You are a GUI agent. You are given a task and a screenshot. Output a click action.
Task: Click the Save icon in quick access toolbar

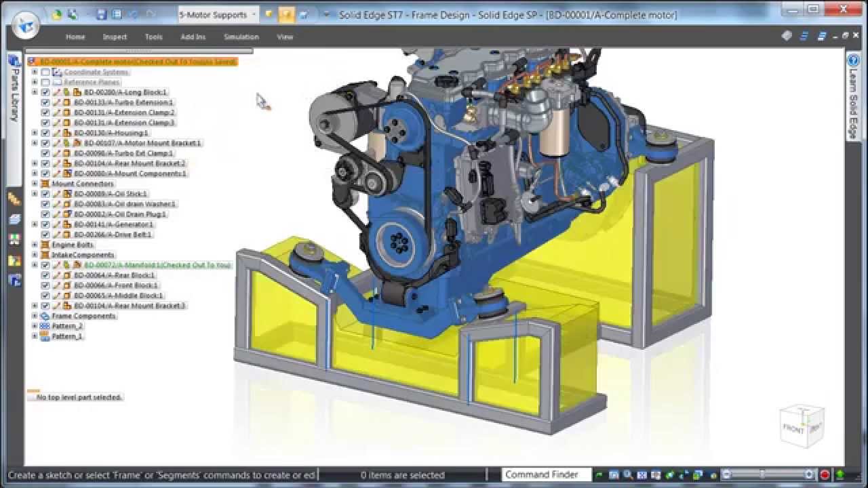click(102, 14)
